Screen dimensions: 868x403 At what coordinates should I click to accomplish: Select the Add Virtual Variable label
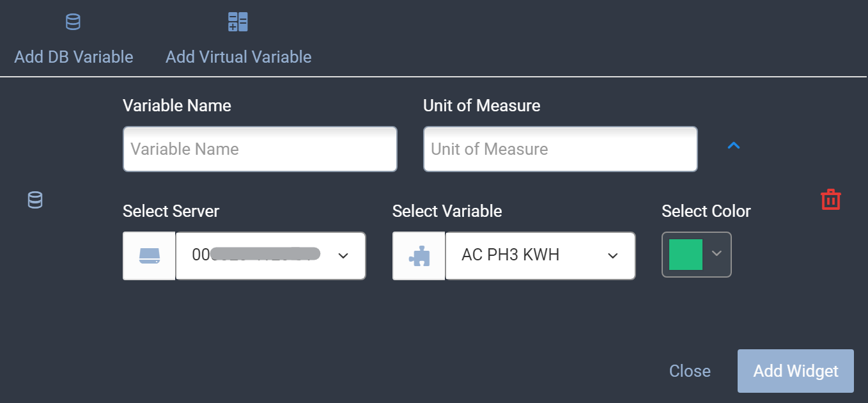tap(238, 57)
